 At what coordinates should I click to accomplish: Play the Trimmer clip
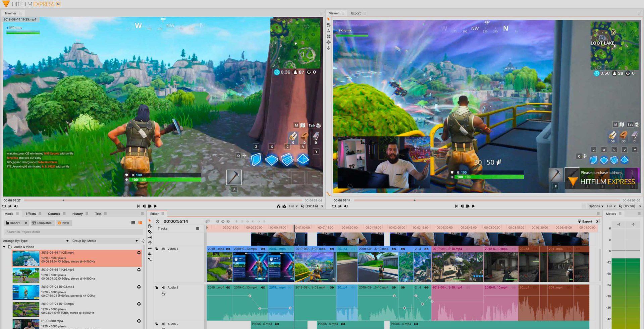pos(155,206)
